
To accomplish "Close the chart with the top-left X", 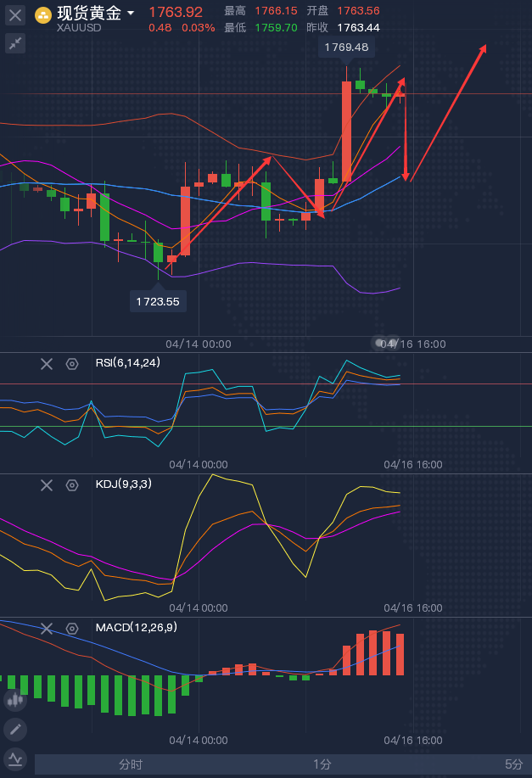I will 15,15.
